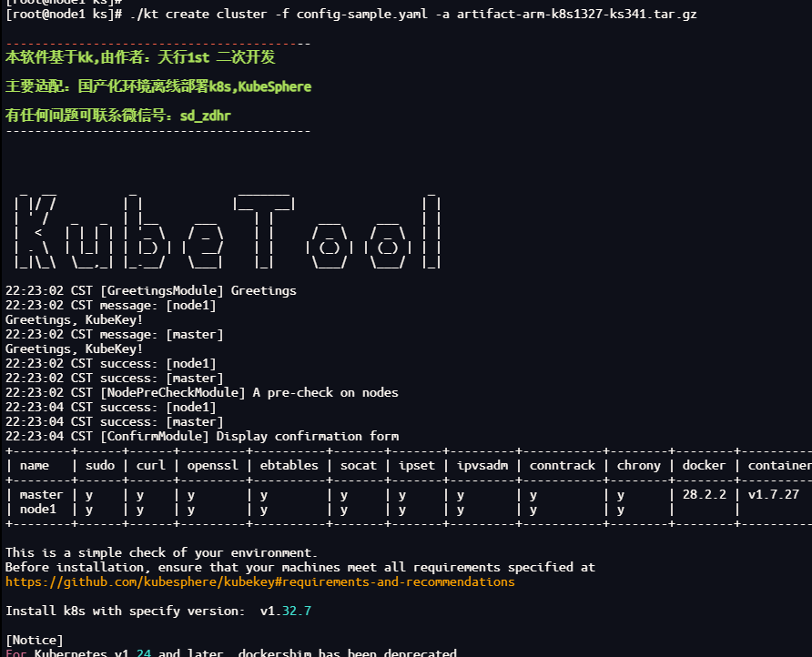Click the "[NodePreCheckModule] A pre-check on nodes" line
The width and height of the screenshot is (812, 657).
(x=202, y=392)
